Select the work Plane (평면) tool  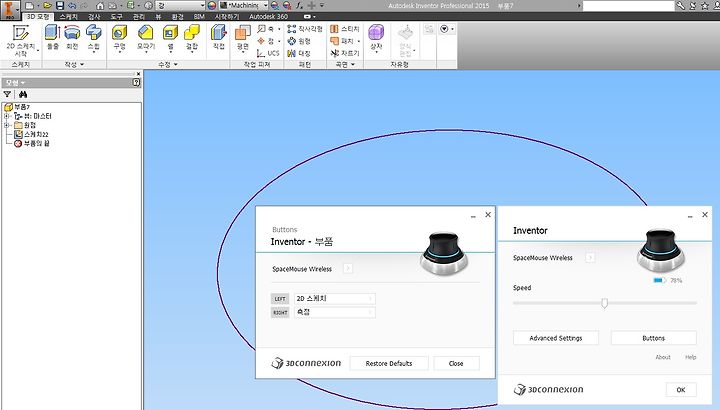pyautogui.click(x=242, y=39)
